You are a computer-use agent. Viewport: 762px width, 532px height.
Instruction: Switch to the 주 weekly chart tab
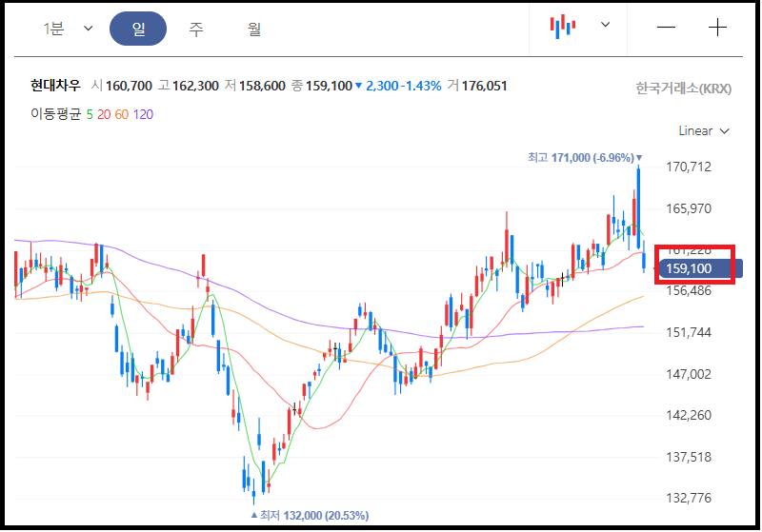point(196,30)
